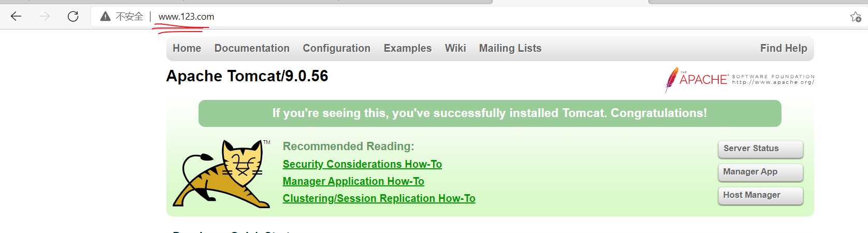Open the Wiki menu item
This screenshot has height=233, width=868.
pos(456,48)
